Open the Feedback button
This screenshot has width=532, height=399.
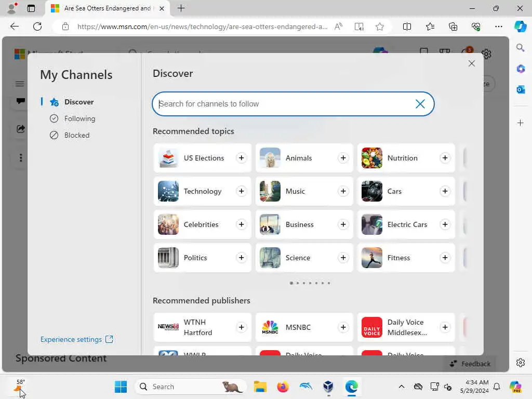[470, 364]
